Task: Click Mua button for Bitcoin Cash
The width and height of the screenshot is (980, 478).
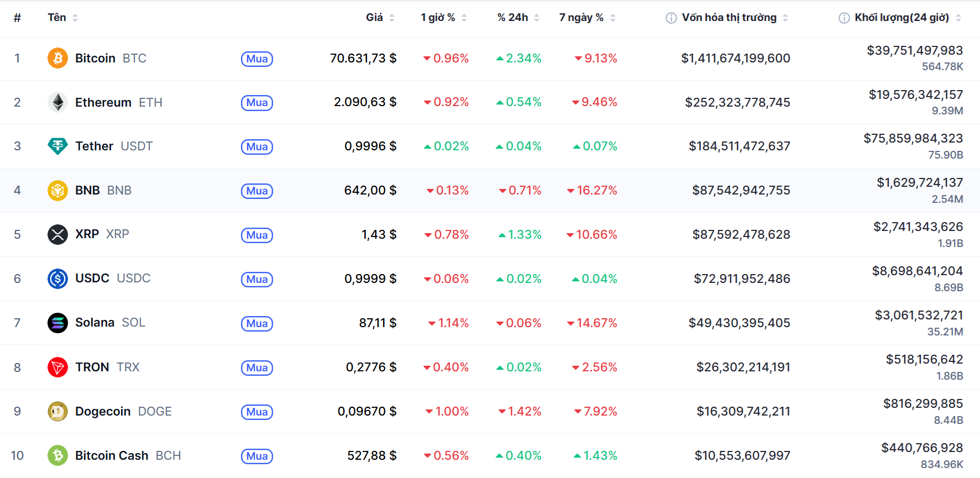Action: (257, 456)
